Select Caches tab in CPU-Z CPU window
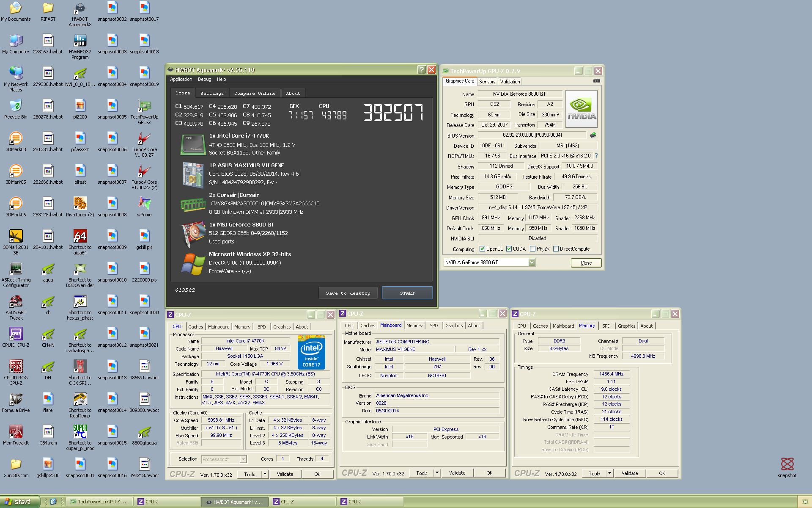812x508 pixels. [195, 327]
